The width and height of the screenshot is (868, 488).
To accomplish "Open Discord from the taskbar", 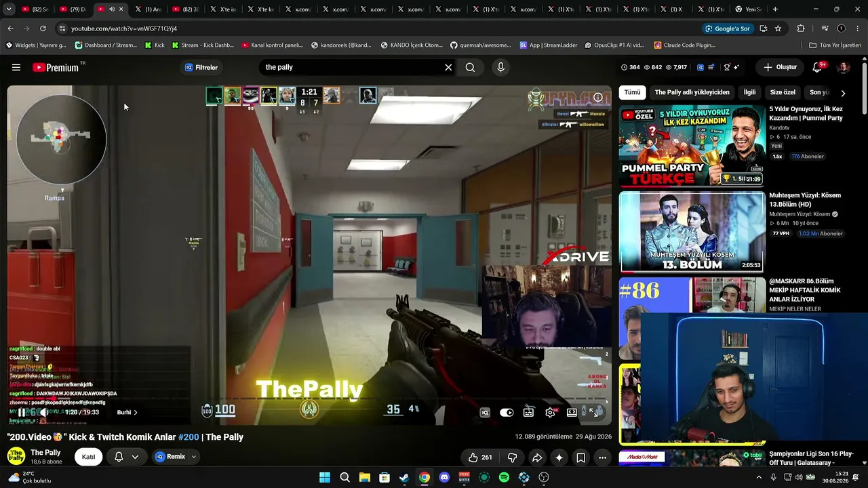I will click(444, 477).
